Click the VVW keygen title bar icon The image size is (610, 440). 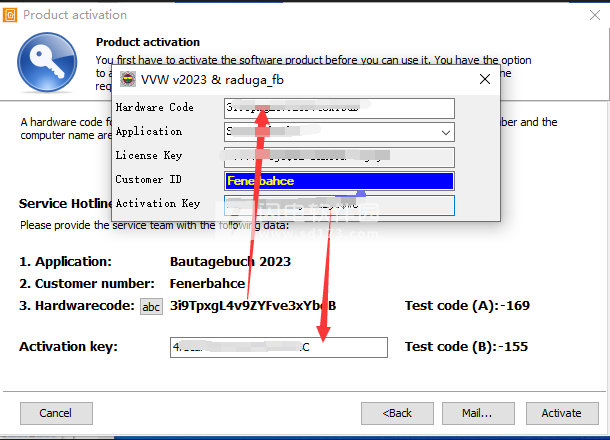point(128,79)
